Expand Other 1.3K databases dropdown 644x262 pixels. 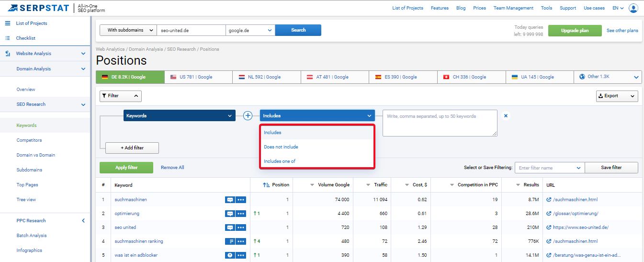[x=608, y=77]
